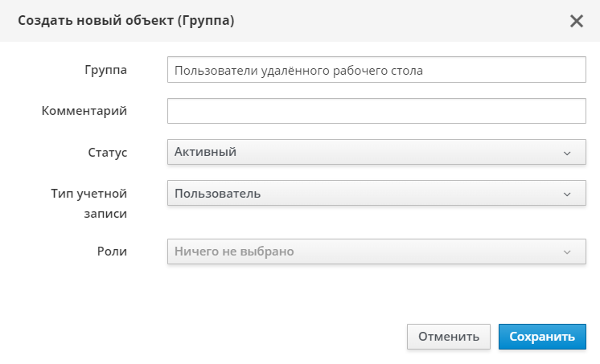Click the Ничего не выбрано placeholder text

click(x=234, y=252)
